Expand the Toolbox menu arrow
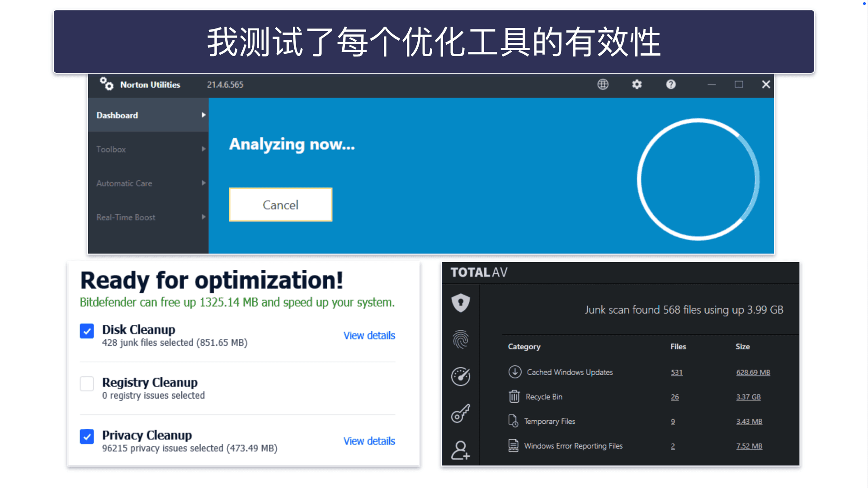This screenshot has height=488, width=868. click(203, 149)
